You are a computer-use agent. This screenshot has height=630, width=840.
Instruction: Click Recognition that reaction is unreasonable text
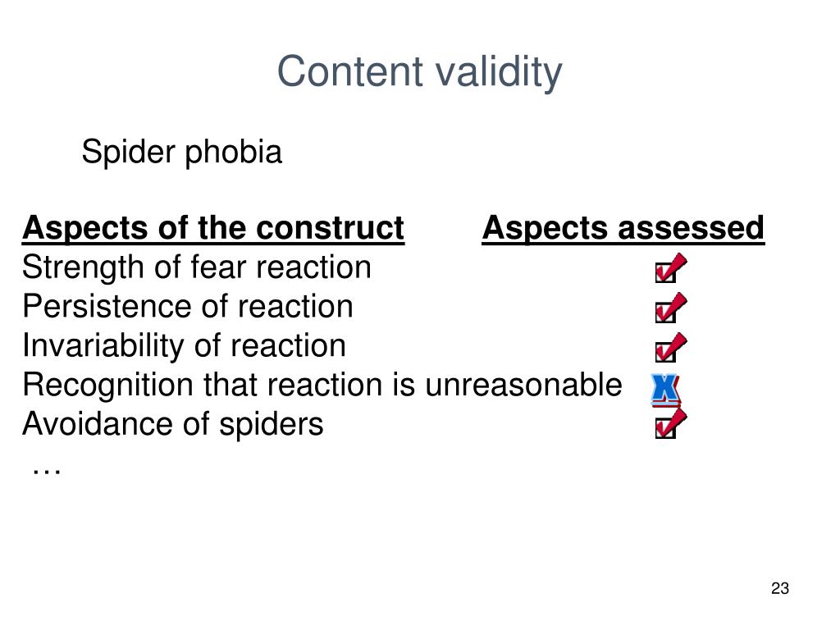tap(322, 385)
